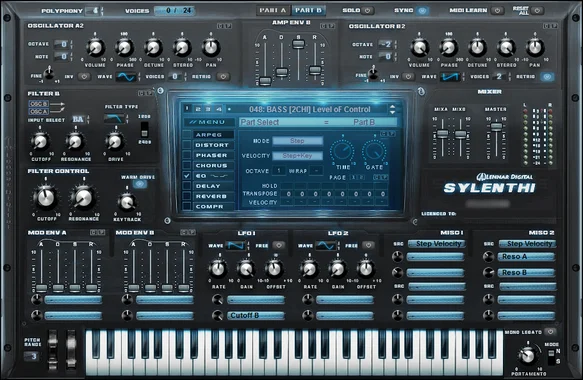The height and width of the screenshot is (380, 583).
Task: Toggle the Sync button
Action: coord(422,10)
